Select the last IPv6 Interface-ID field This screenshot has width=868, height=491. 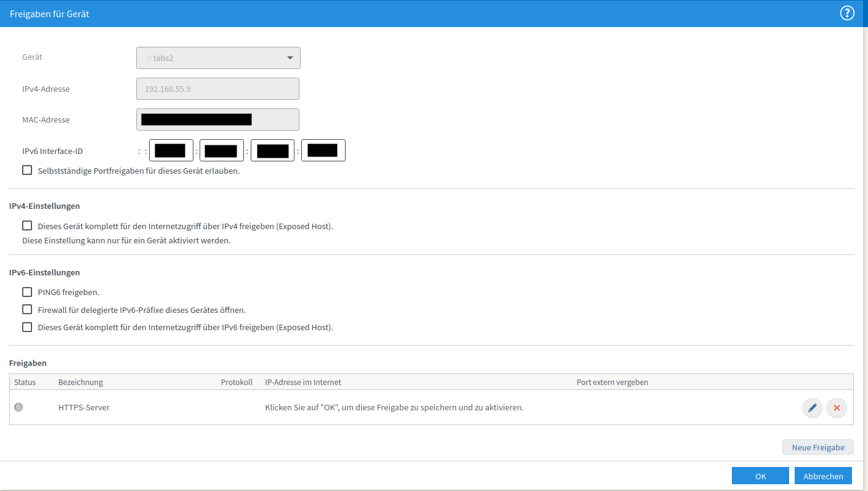(x=323, y=150)
